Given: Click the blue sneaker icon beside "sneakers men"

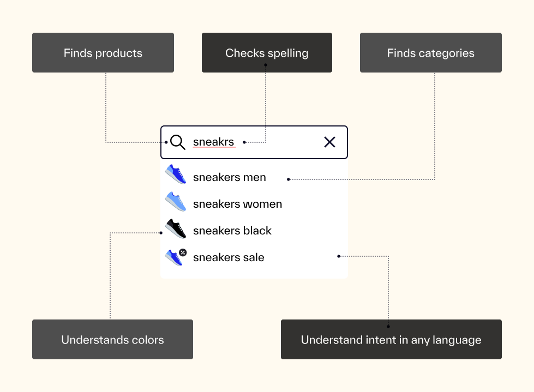Looking at the screenshot, I should point(176,174).
